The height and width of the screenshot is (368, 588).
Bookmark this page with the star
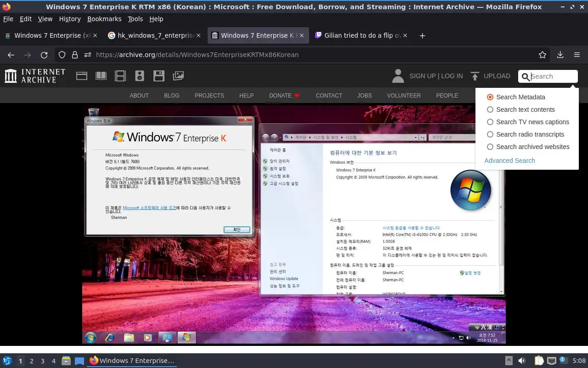coord(543,55)
